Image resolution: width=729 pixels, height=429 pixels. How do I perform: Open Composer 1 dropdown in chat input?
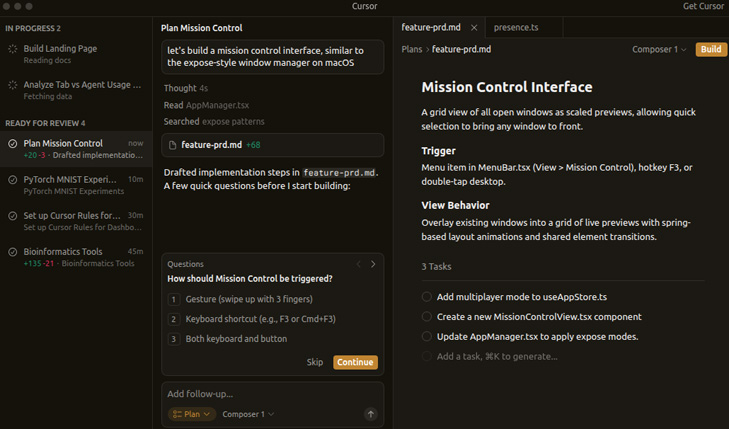coord(248,414)
